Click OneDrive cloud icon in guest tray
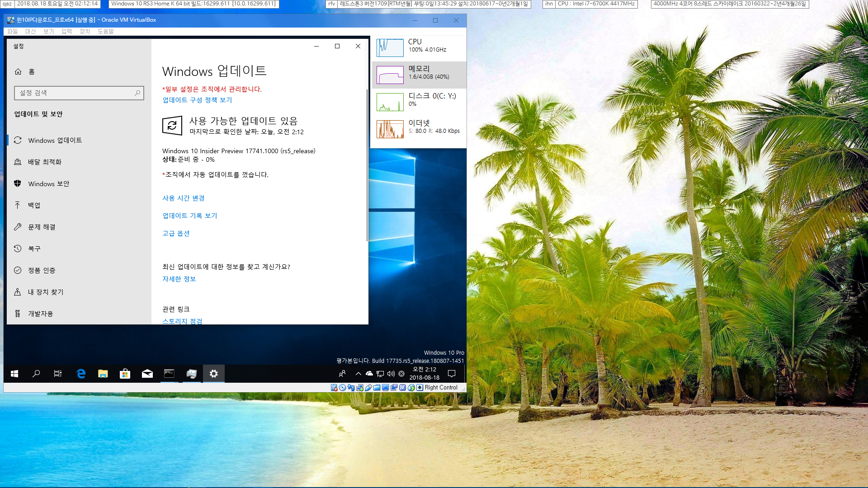 click(369, 374)
